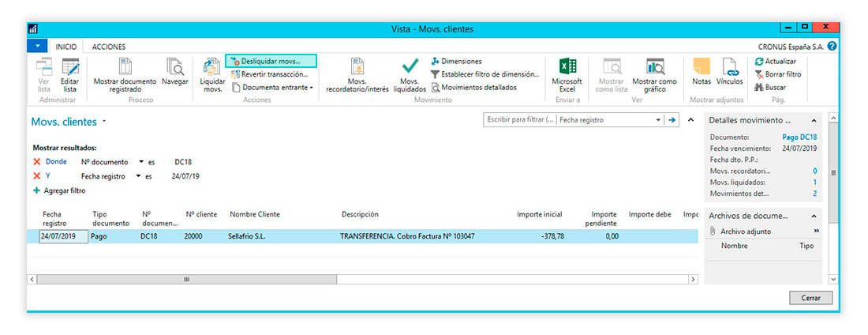Expand Documento entrante dropdown

tap(272, 88)
